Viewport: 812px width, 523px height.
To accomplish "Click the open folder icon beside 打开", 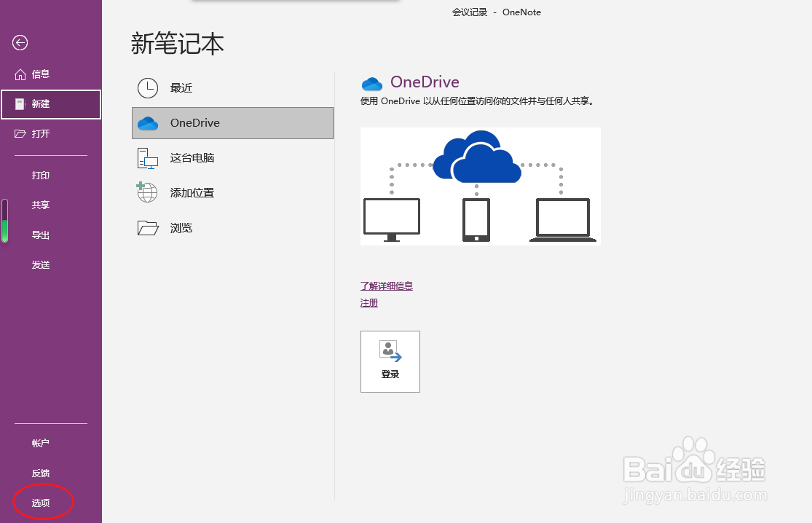I will [20, 133].
